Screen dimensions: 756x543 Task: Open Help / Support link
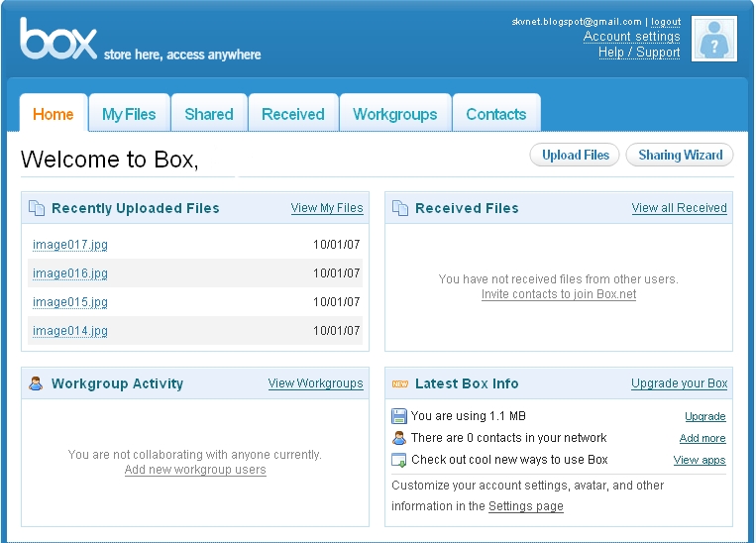(639, 53)
